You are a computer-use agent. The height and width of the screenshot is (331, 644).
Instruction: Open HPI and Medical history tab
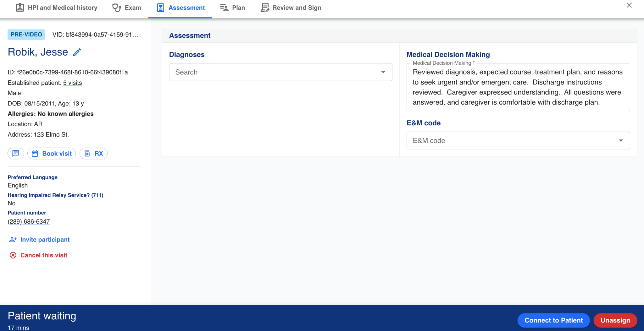pyautogui.click(x=57, y=8)
